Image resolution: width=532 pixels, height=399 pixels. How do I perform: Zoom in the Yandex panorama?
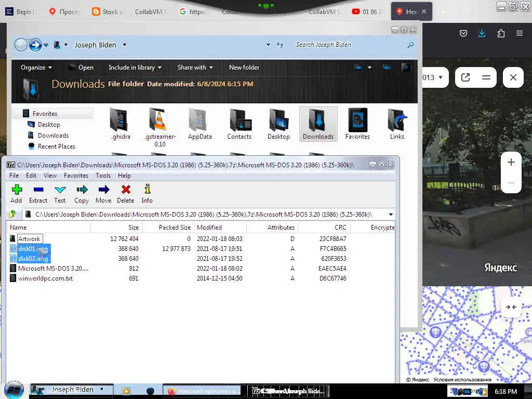(511, 162)
